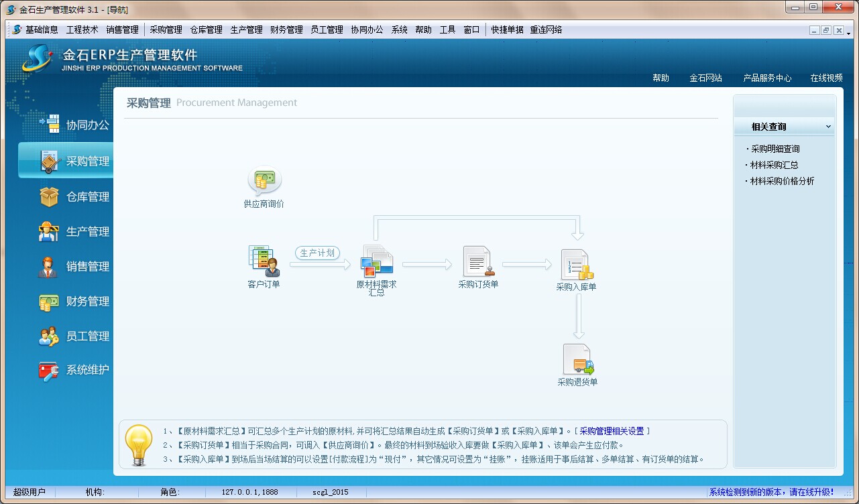
Task: Select 财务管理 in the sidebar
Action: [x=74, y=301]
